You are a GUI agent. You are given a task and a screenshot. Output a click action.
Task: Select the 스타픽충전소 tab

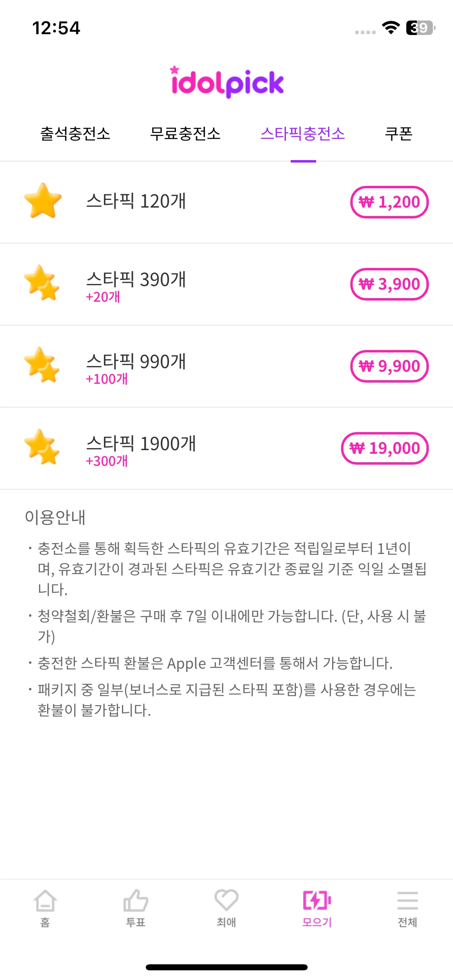[303, 134]
